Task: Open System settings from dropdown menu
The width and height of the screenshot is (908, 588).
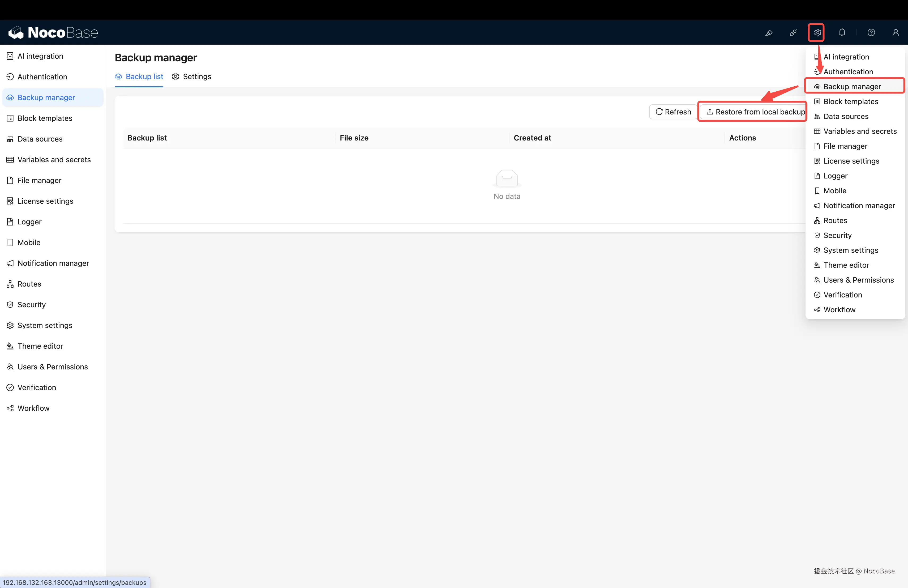Action: pyautogui.click(x=850, y=250)
